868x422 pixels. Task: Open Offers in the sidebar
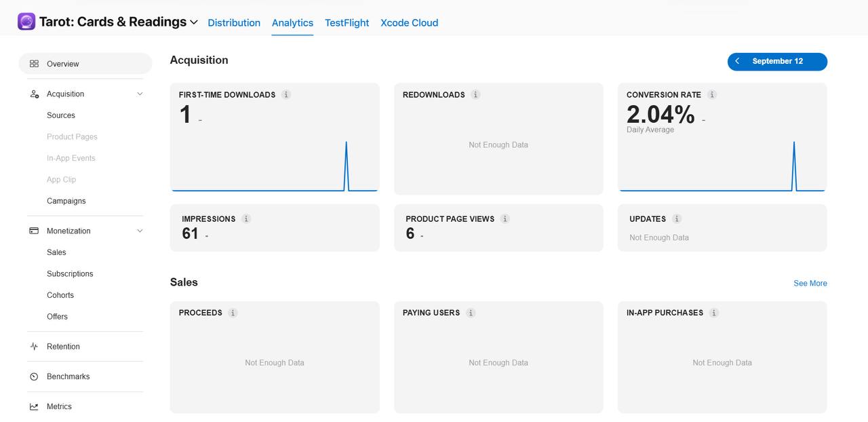click(x=57, y=317)
